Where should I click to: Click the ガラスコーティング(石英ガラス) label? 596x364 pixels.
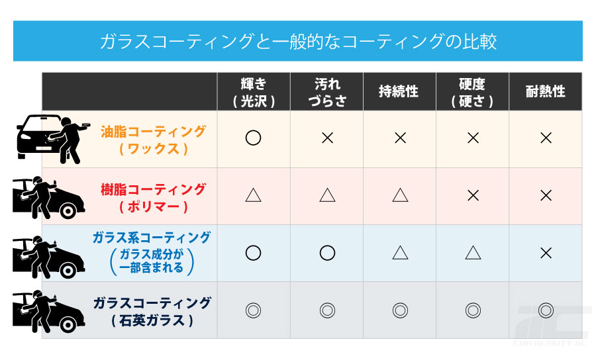pyautogui.click(x=152, y=312)
